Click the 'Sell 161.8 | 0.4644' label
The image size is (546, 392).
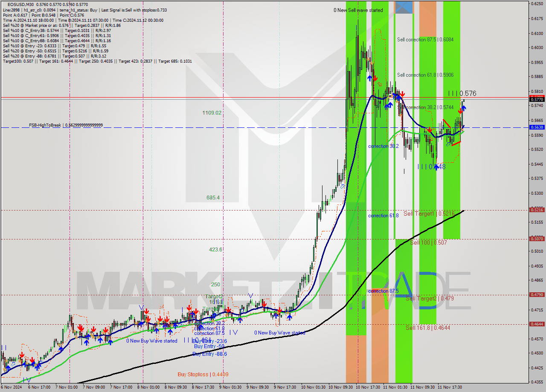428,328
